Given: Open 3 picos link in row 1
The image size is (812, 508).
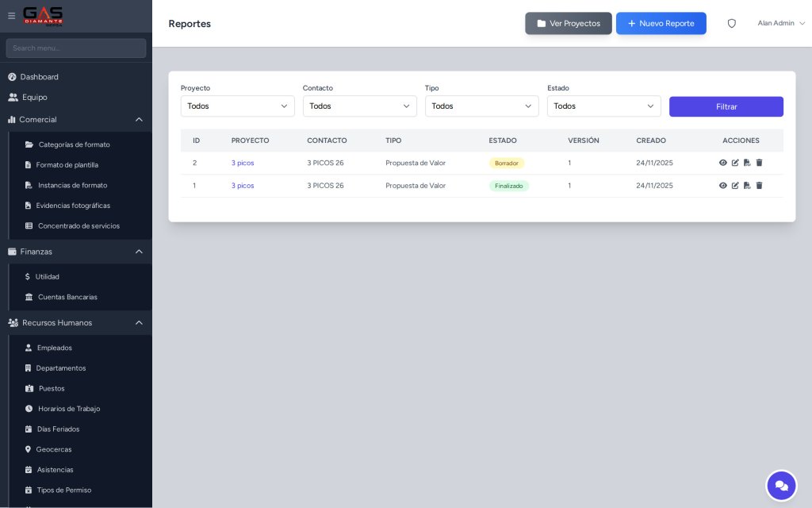Looking at the screenshot, I should click(x=243, y=186).
